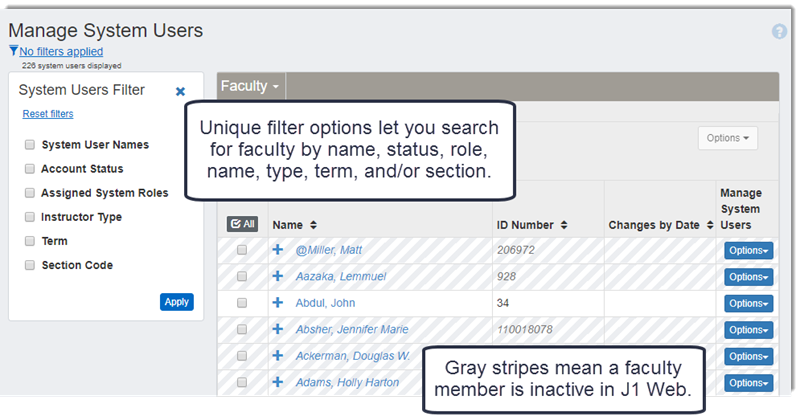Viewport: 800px width, 416px height.
Task: Expand the @Miller, Matt row plus icon
Action: (x=278, y=250)
